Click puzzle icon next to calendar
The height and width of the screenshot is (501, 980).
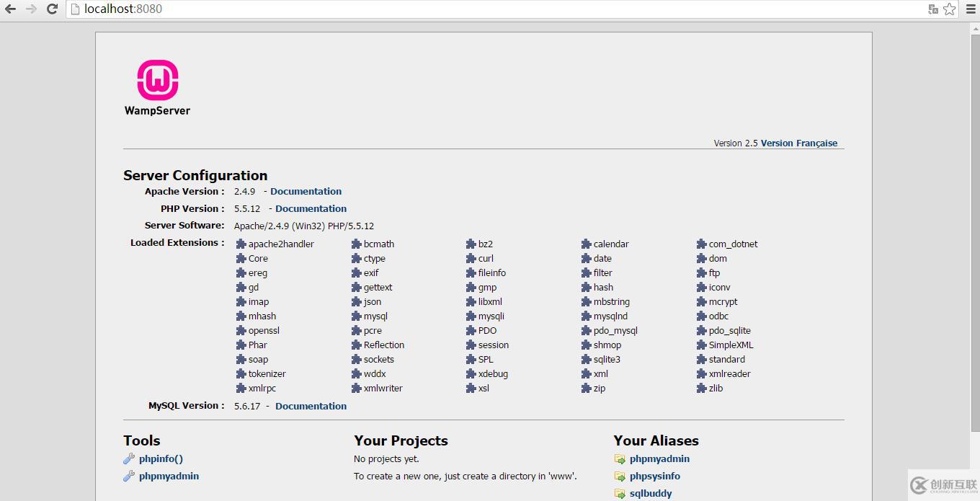point(587,244)
